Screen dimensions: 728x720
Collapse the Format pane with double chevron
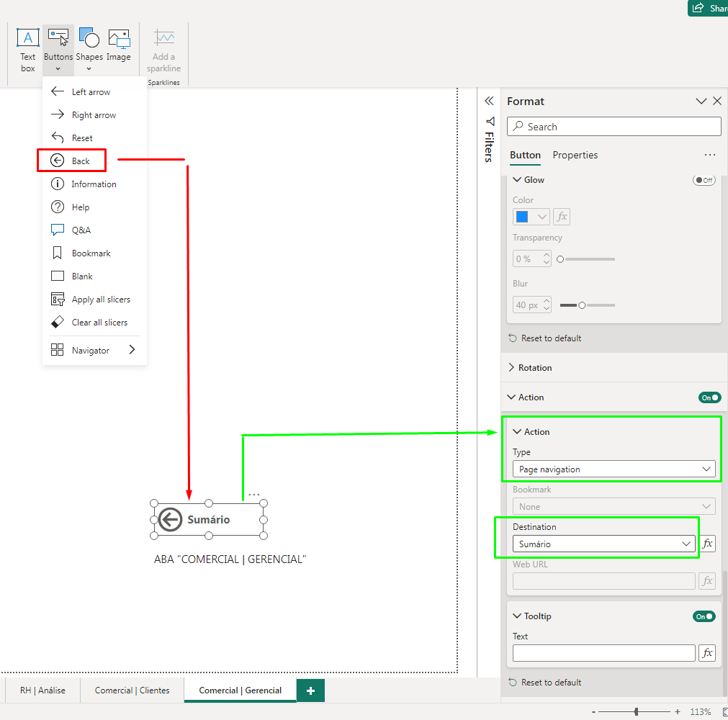[489, 102]
